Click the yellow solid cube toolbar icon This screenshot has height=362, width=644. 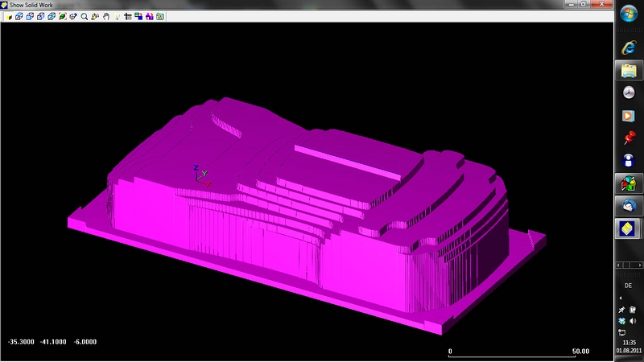(8, 16)
